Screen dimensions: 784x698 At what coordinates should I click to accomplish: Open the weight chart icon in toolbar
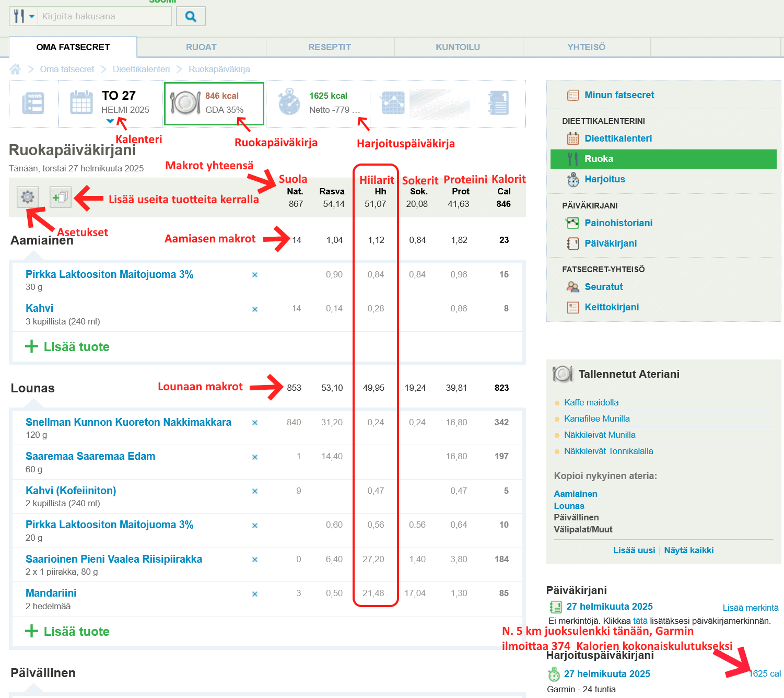(x=393, y=103)
